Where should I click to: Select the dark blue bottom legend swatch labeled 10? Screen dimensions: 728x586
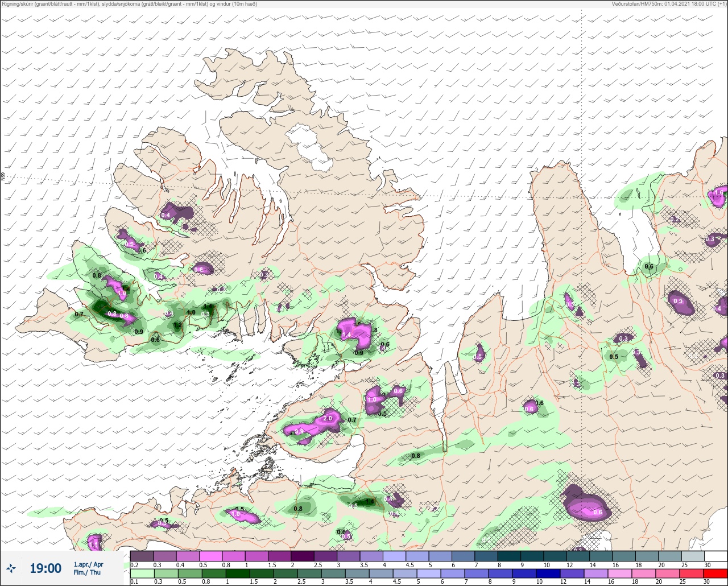[548, 573]
